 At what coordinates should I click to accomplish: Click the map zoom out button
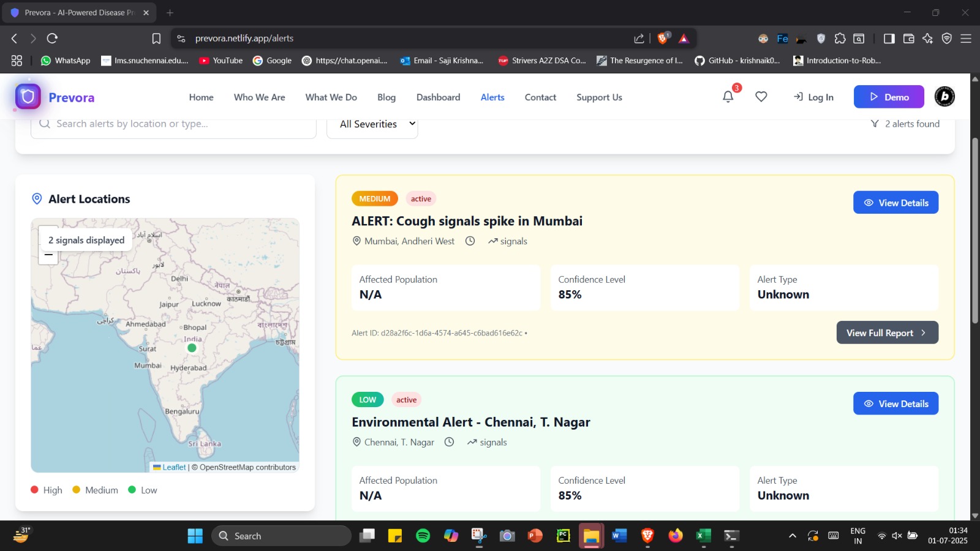[x=48, y=255]
